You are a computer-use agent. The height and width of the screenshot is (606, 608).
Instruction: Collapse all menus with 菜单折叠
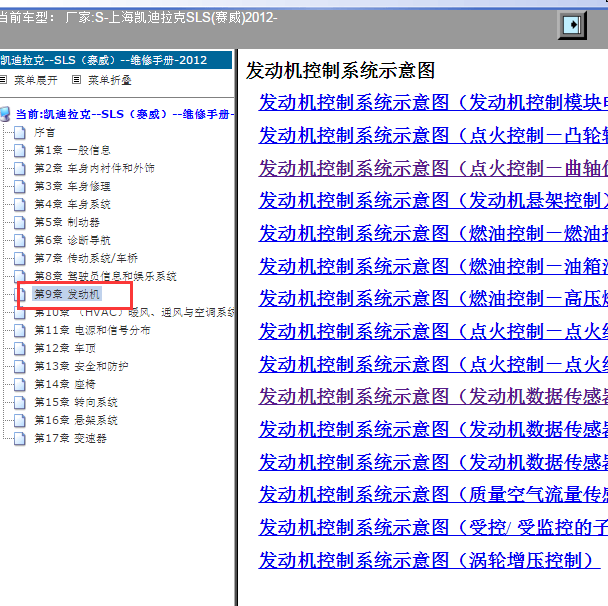click(110, 80)
